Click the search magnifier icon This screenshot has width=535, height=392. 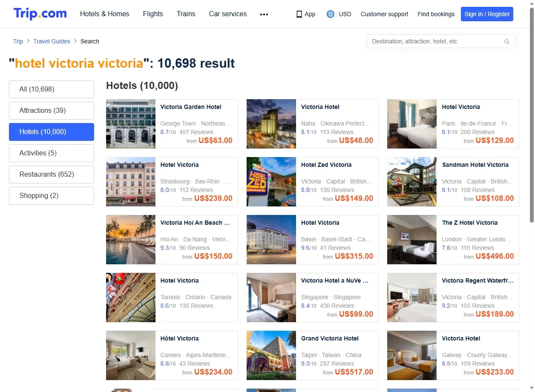coord(507,42)
